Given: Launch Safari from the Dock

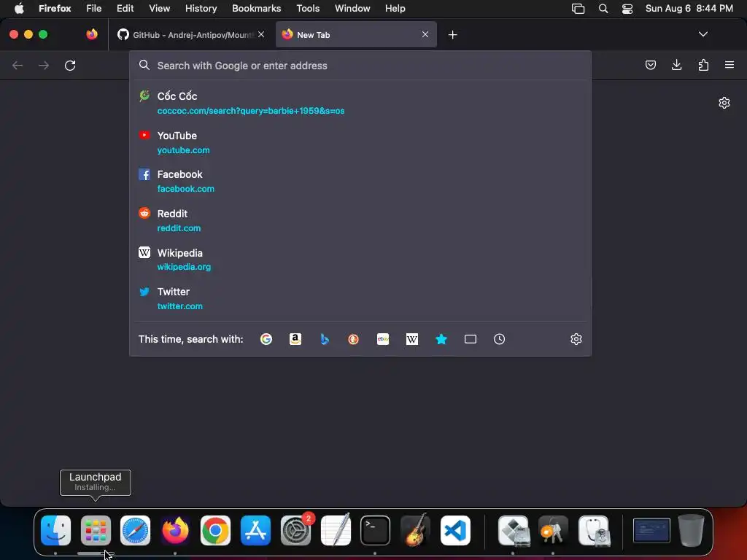Looking at the screenshot, I should 135,530.
